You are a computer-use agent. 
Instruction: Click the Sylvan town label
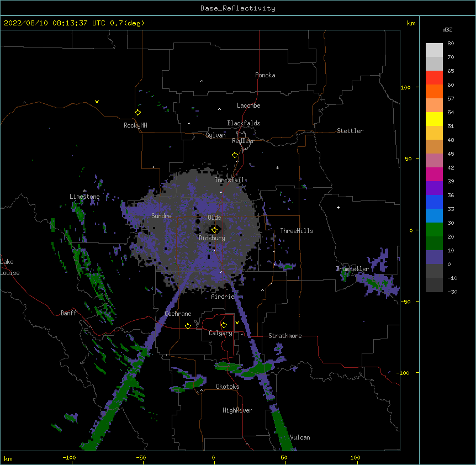pyautogui.click(x=215, y=135)
